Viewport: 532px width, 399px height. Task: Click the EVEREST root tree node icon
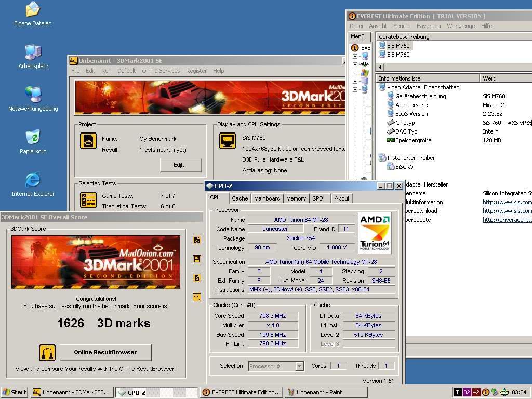[355, 48]
